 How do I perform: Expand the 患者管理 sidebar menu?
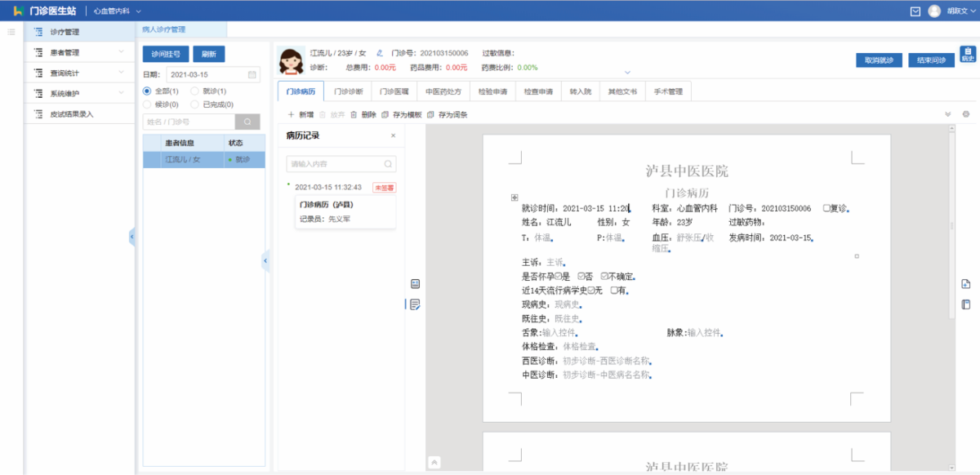[x=78, y=52]
